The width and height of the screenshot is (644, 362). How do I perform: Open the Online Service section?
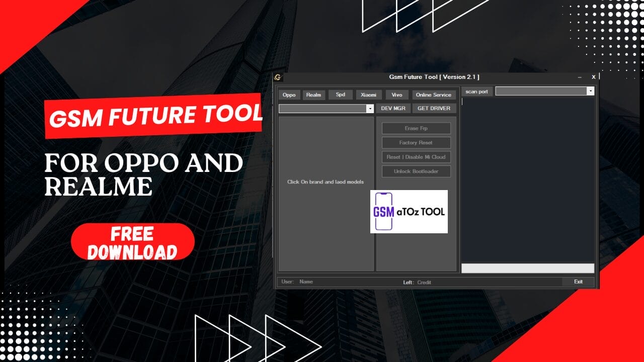(x=434, y=95)
